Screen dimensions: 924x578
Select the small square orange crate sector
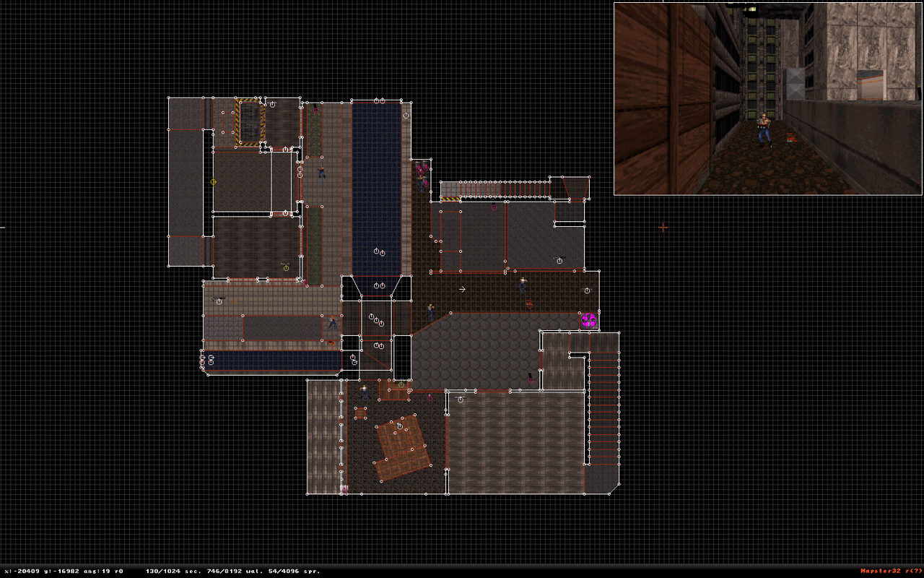tap(360, 413)
